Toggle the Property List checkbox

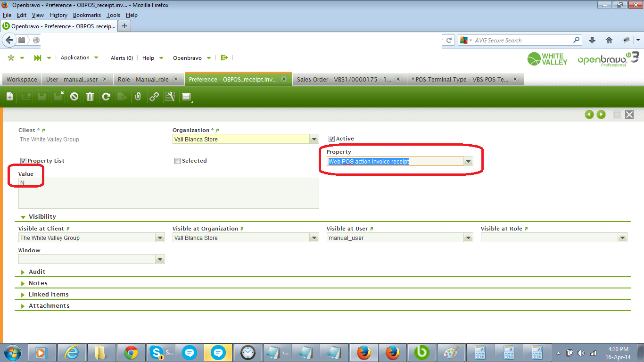[23, 161]
